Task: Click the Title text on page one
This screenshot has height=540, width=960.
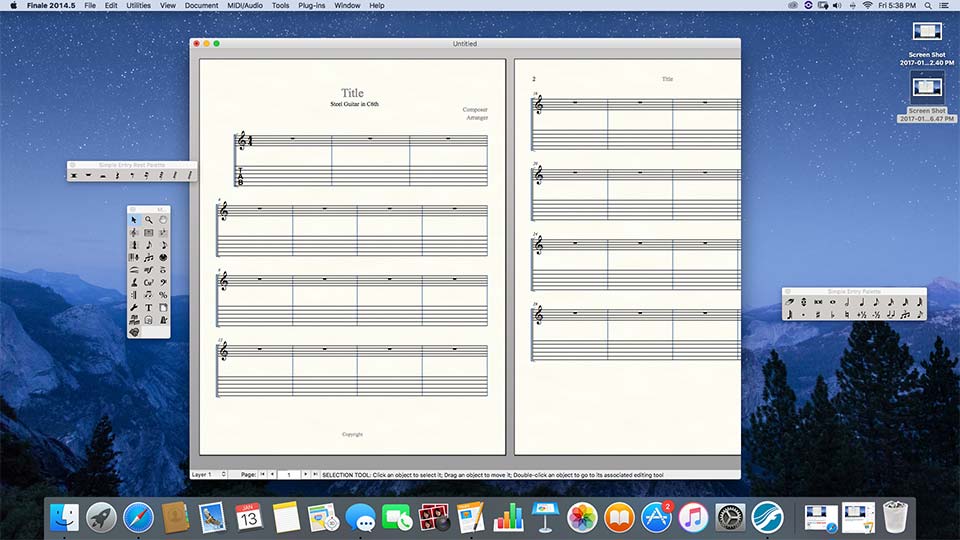Action: [352, 93]
